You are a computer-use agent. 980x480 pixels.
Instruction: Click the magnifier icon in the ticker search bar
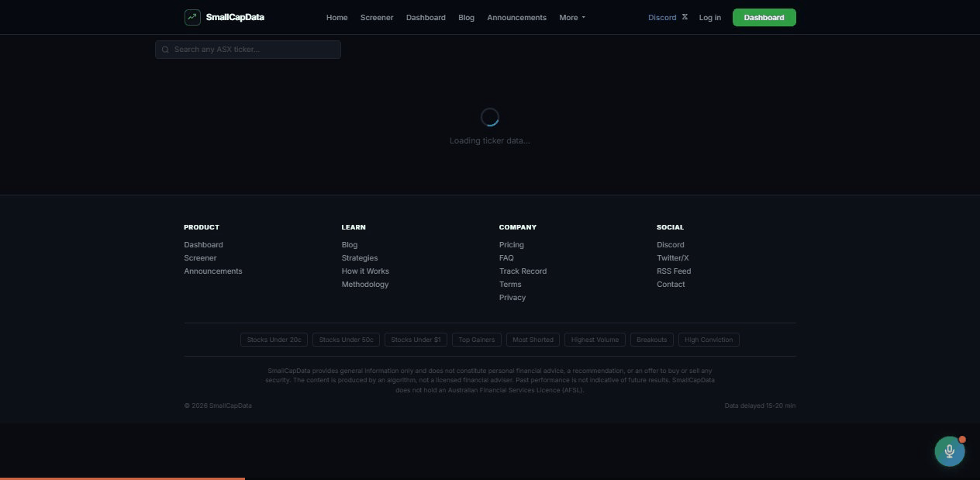click(x=165, y=49)
